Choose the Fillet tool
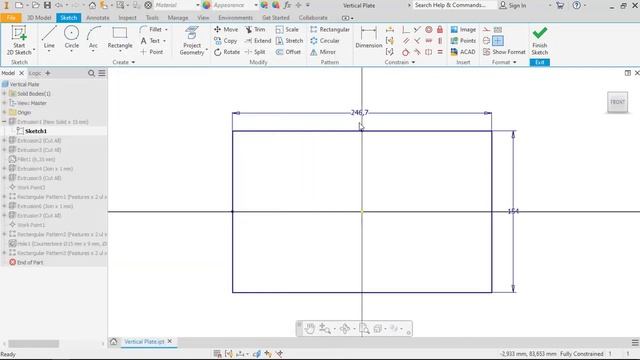This screenshot has height=360, width=640. (151, 29)
